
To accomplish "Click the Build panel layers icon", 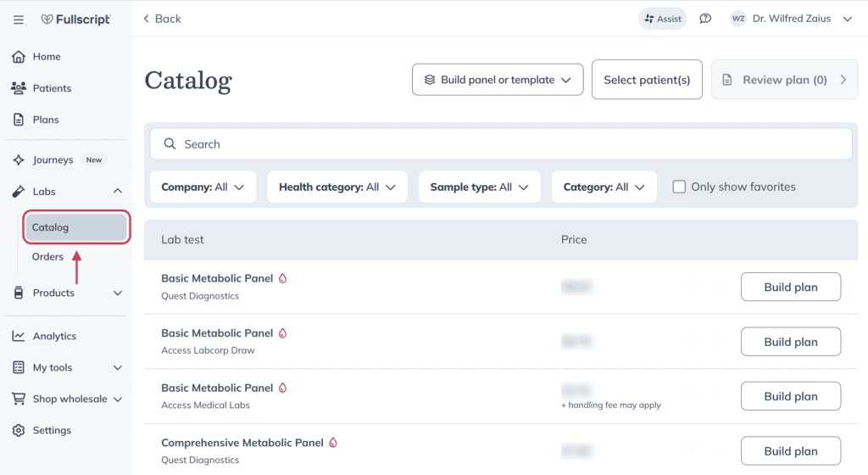I will click(430, 80).
